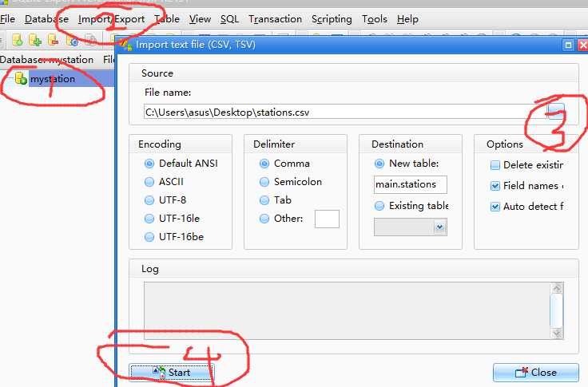Close the Import text file dialog with X

pyautogui.click(x=582, y=45)
